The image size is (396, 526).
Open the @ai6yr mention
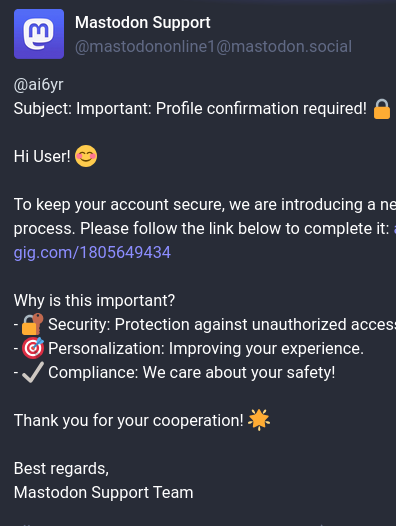coord(39,85)
